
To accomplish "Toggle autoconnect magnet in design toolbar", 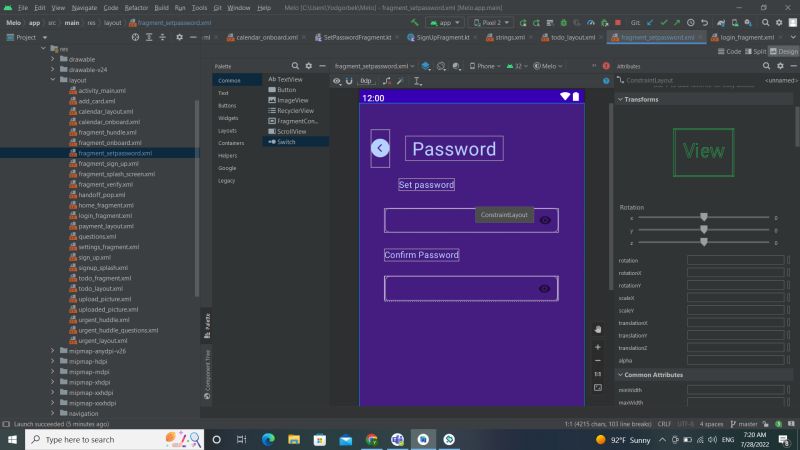I will 349,81.
